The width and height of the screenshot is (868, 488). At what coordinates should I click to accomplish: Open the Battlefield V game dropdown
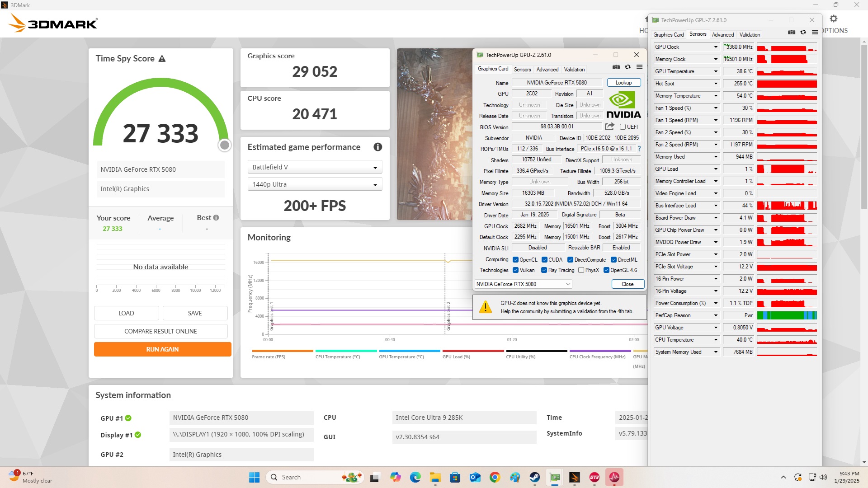[x=315, y=167]
